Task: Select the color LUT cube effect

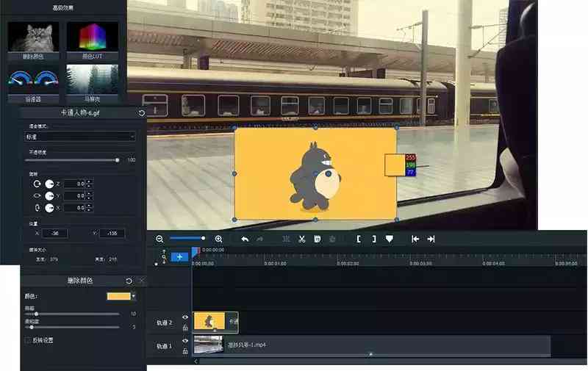Action: click(x=93, y=37)
